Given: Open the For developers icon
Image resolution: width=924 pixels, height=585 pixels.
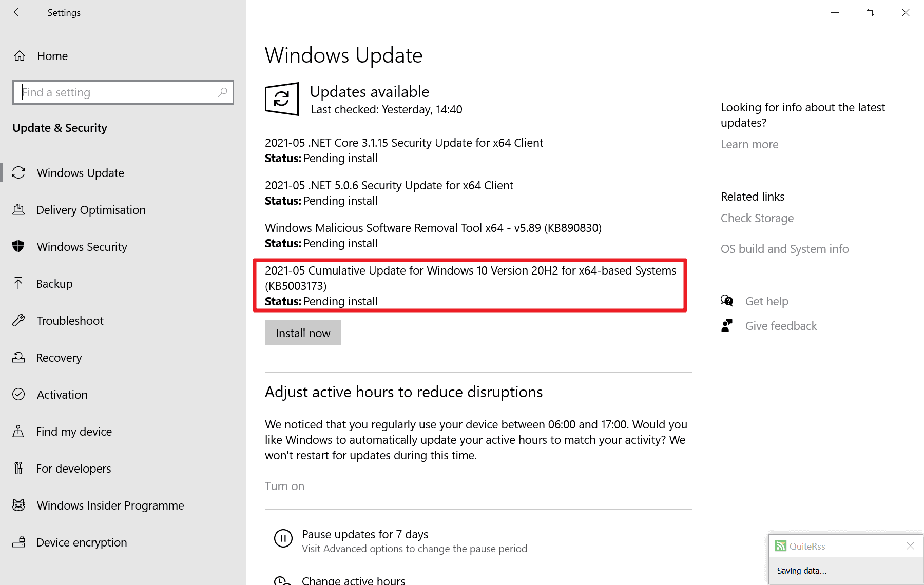Looking at the screenshot, I should pyautogui.click(x=19, y=468).
